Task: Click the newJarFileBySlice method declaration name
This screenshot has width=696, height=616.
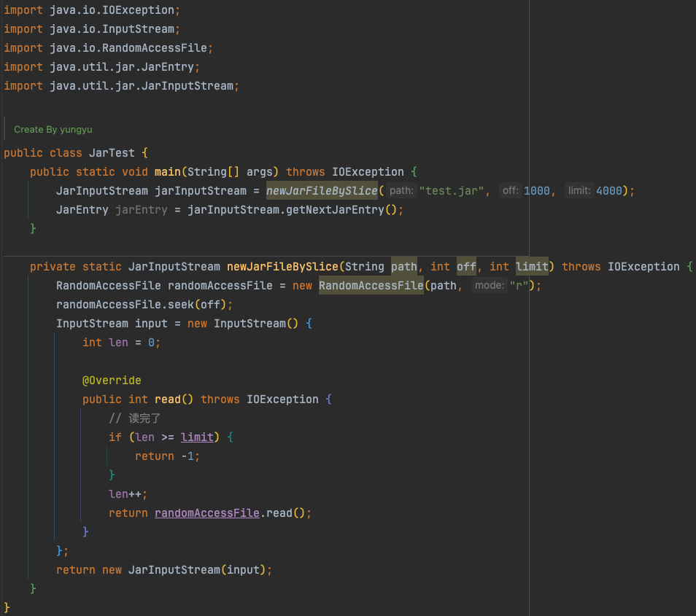Action: (282, 267)
